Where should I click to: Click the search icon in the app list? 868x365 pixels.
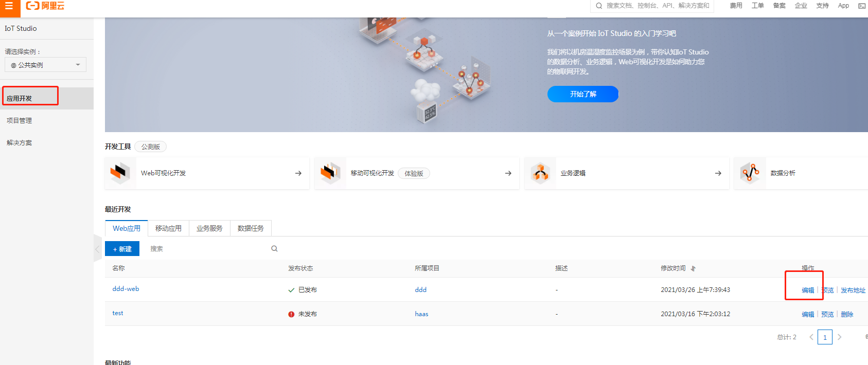[274, 249]
